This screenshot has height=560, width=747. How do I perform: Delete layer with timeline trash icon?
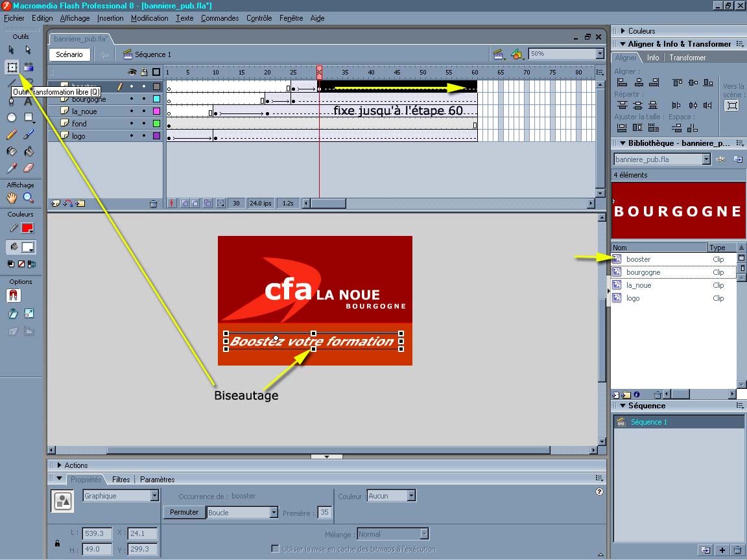point(154,204)
